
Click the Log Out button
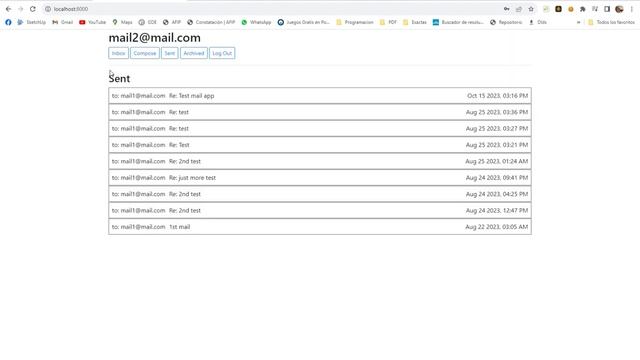pyautogui.click(x=222, y=53)
